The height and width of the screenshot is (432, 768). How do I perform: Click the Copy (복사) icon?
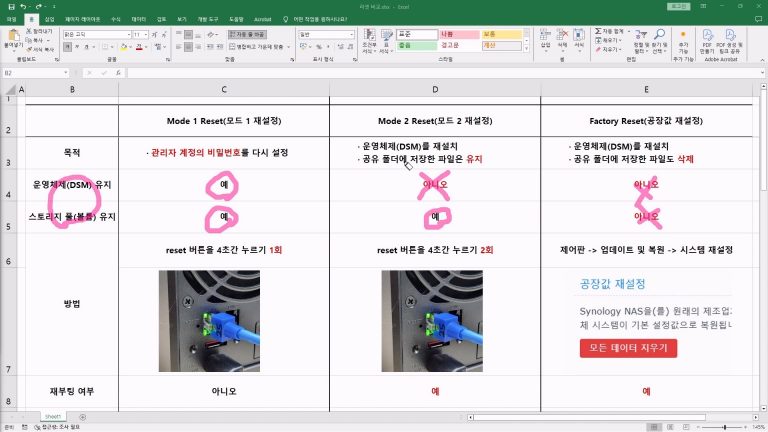[x=29, y=40]
